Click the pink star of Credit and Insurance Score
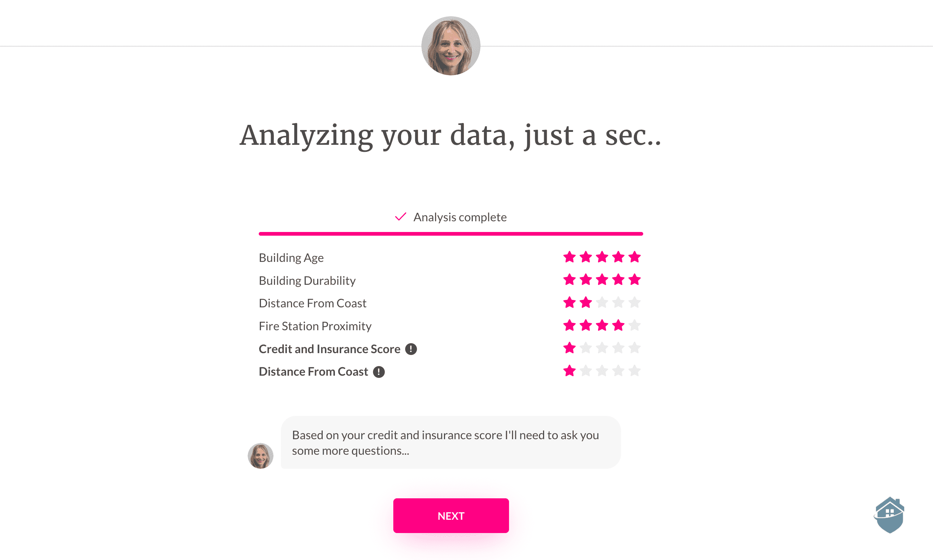The width and height of the screenshot is (933, 560). click(569, 348)
